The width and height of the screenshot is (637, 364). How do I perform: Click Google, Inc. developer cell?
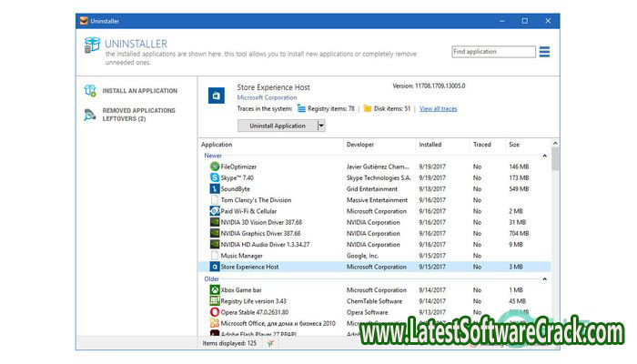362,256
